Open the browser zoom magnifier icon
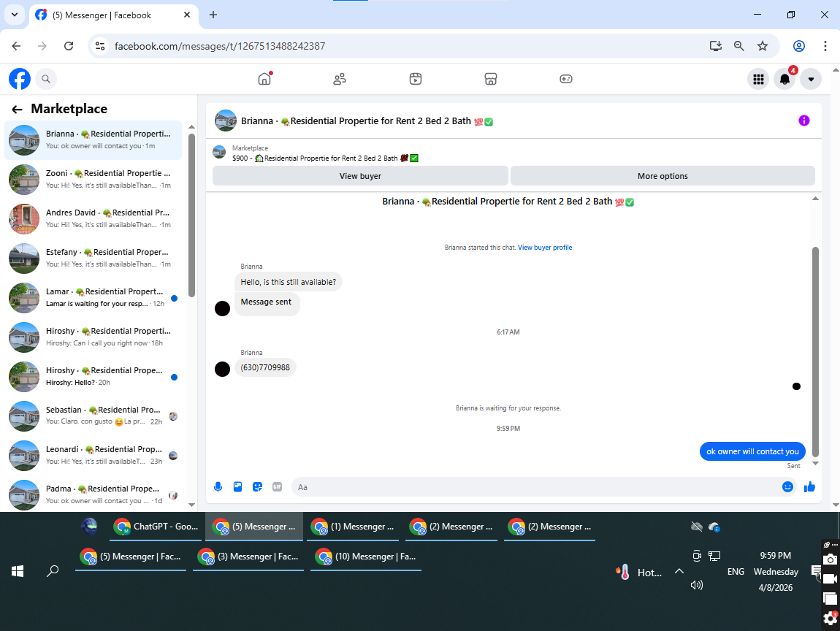Viewport: 840px width, 631px height. tap(738, 46)
